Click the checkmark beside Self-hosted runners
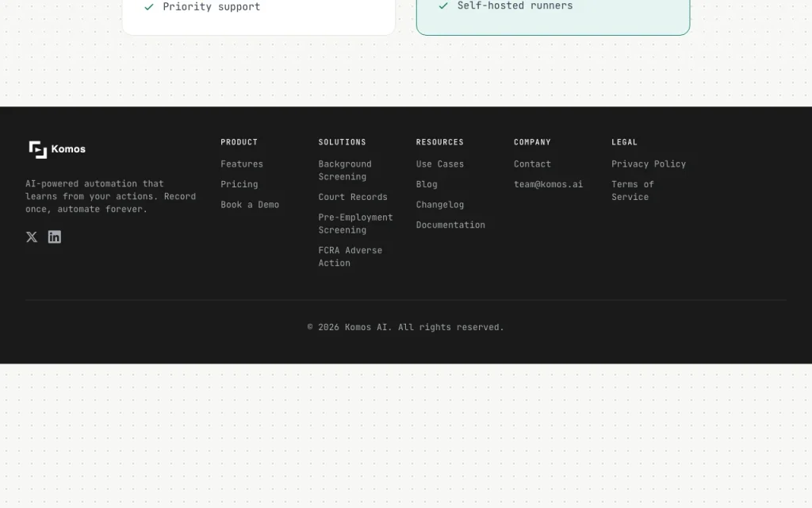812x508 pixels. pos(443,6)
